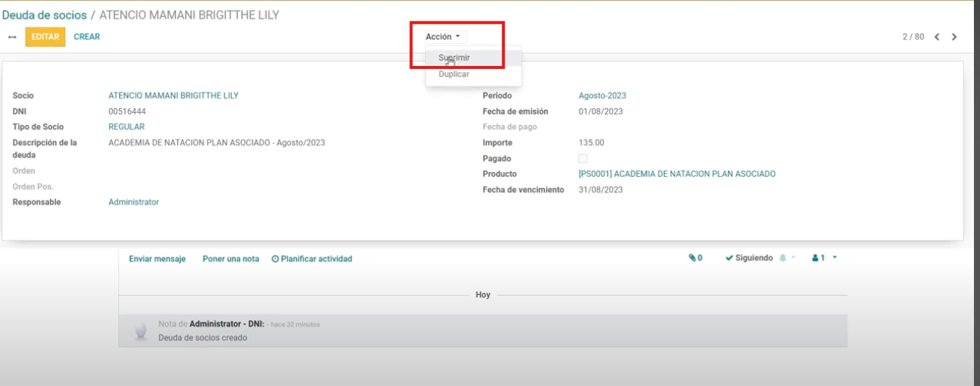The width and height of the screenshot is (980, 386).
Task: Open the Deuda de socios breadcrumb
Action: click(45, 14)
